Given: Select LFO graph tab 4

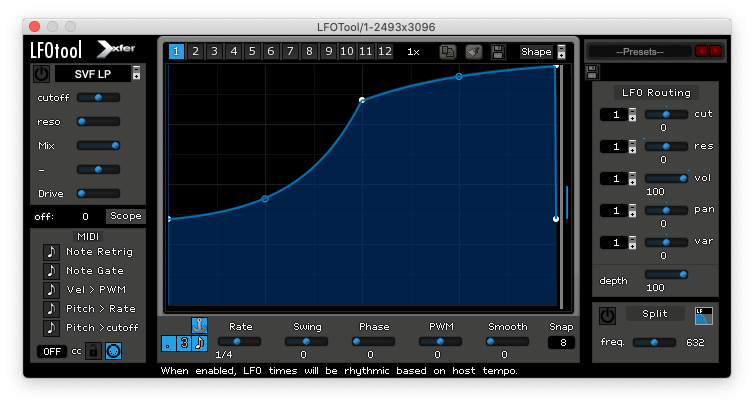Looking at the screenshot, I should [233, 51].
